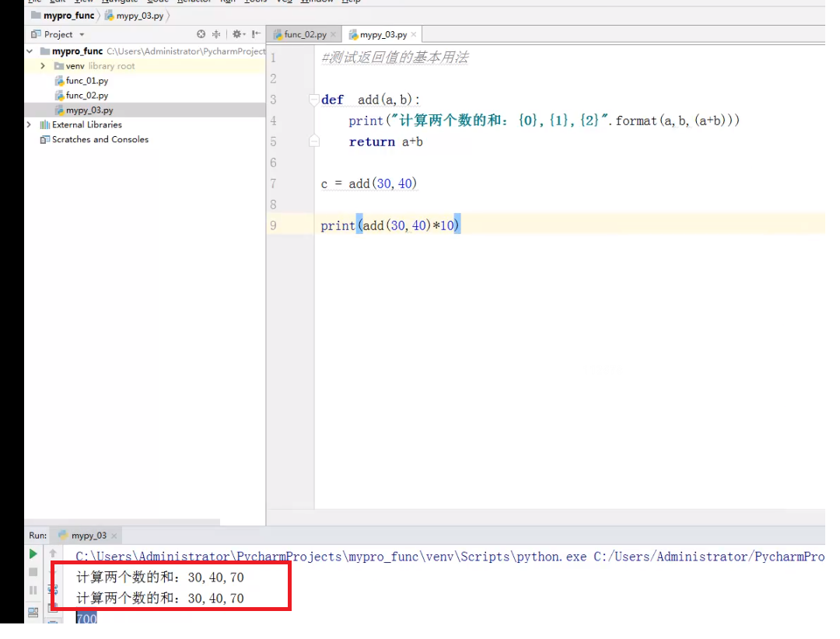Click the fold end marker at return line
The height and width of the screenshot is (639, 840).
(314, 141)
